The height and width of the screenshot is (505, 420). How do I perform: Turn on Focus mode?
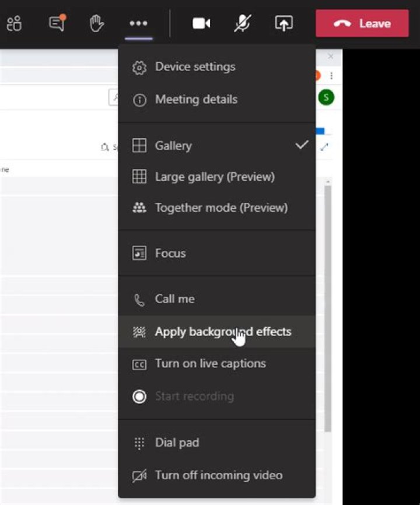(x=216, y=253)
